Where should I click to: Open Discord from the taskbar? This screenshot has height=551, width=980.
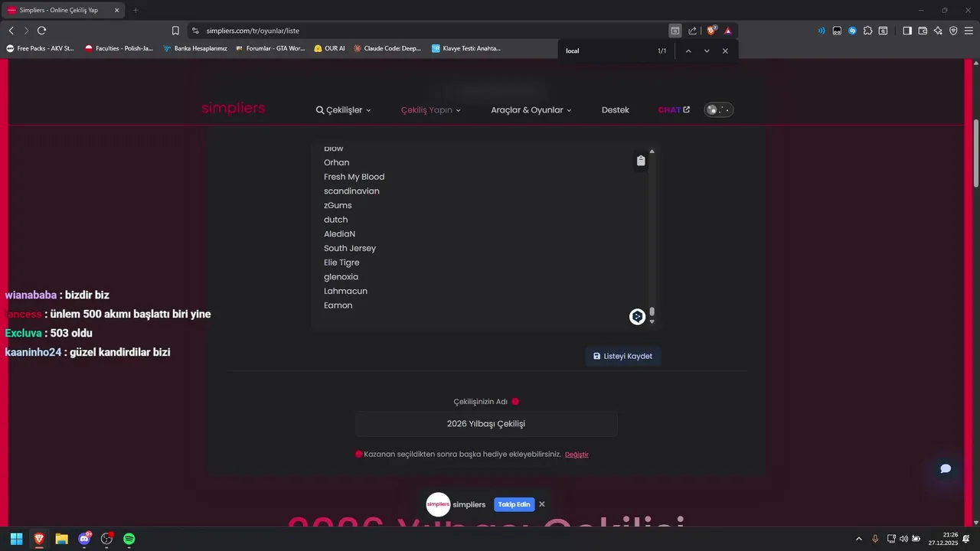84,539
